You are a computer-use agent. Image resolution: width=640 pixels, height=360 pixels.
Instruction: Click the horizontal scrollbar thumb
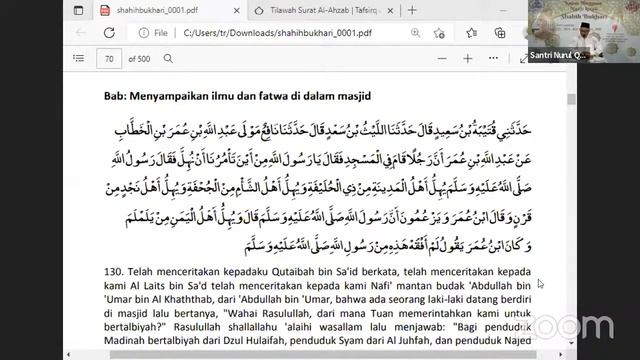[x=322, y=355]
